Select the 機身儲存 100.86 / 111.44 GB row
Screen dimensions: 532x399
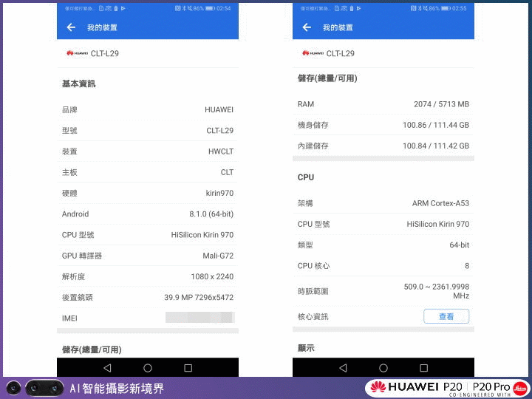tap(383, 125)
